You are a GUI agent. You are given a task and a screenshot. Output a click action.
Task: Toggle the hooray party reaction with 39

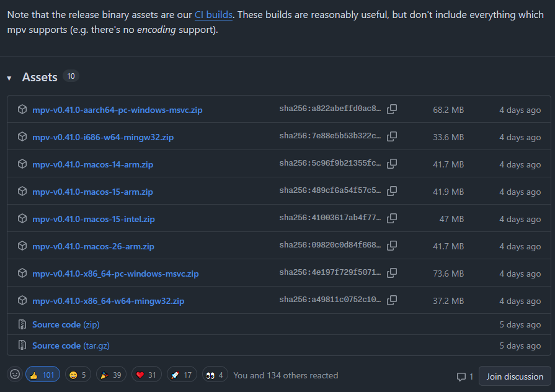(111, 375)
